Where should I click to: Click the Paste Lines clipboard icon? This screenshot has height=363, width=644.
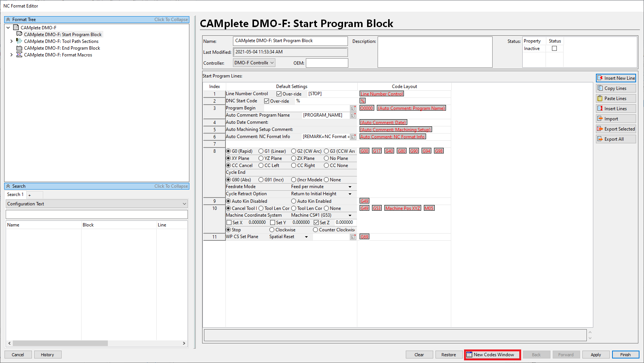(x=600, y=98)
